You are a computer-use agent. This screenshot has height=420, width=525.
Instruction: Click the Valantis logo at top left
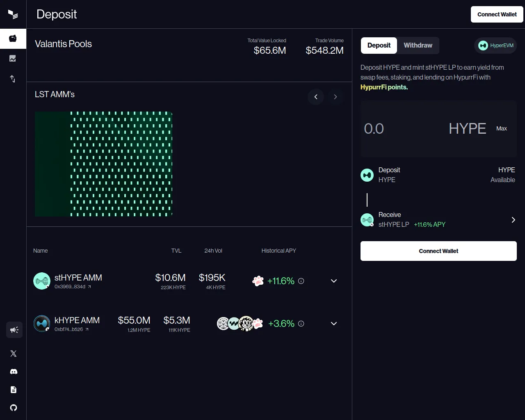13,15
